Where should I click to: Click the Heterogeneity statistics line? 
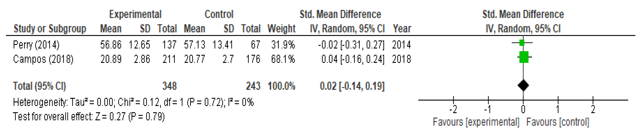[x=133, y=102]
